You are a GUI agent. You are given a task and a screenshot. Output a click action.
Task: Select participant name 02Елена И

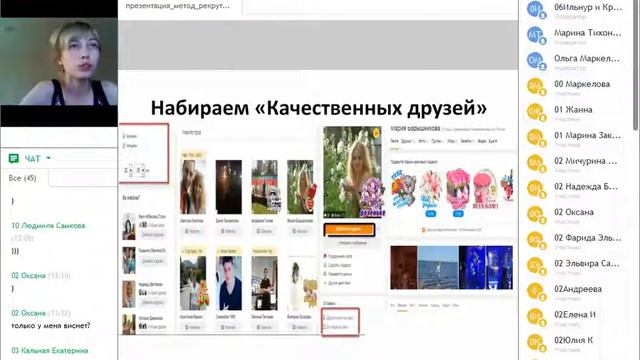click(575, 315)
